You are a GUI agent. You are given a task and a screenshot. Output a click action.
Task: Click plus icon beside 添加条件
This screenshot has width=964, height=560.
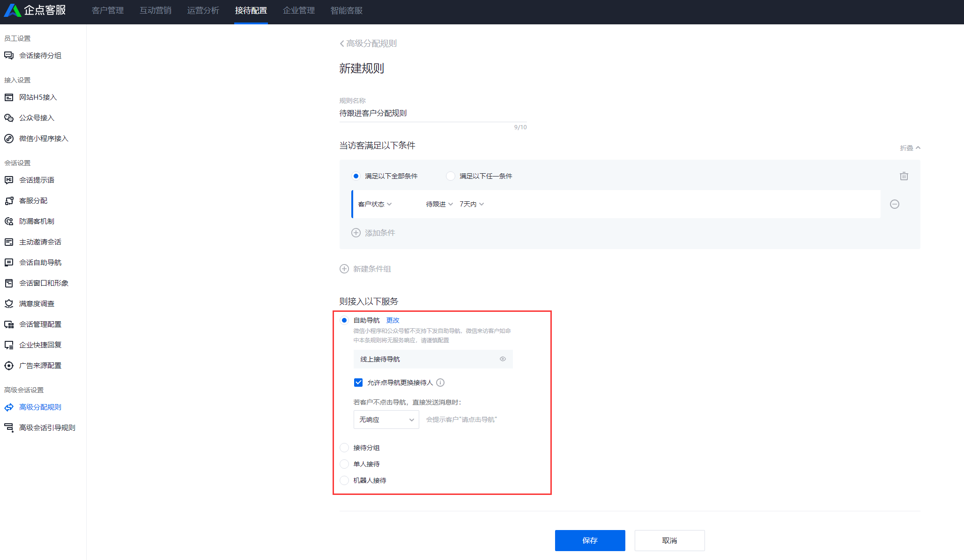pyautogui.click(x=356, y=233)
